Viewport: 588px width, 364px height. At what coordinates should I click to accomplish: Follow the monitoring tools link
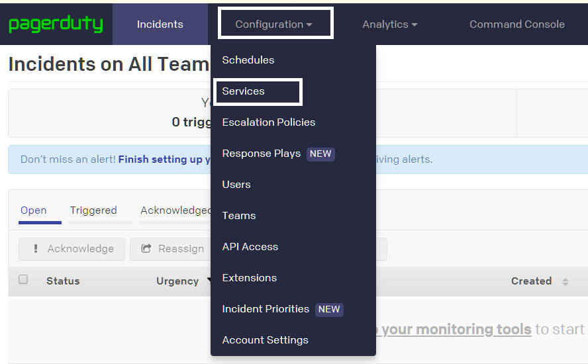coord(456,329)
